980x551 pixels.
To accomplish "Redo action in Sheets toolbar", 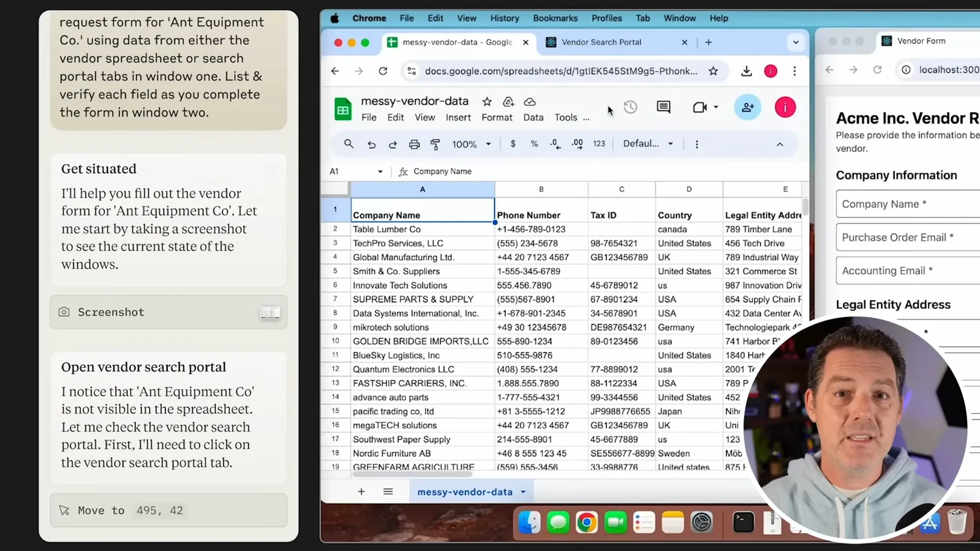I will tap(393, 144).
